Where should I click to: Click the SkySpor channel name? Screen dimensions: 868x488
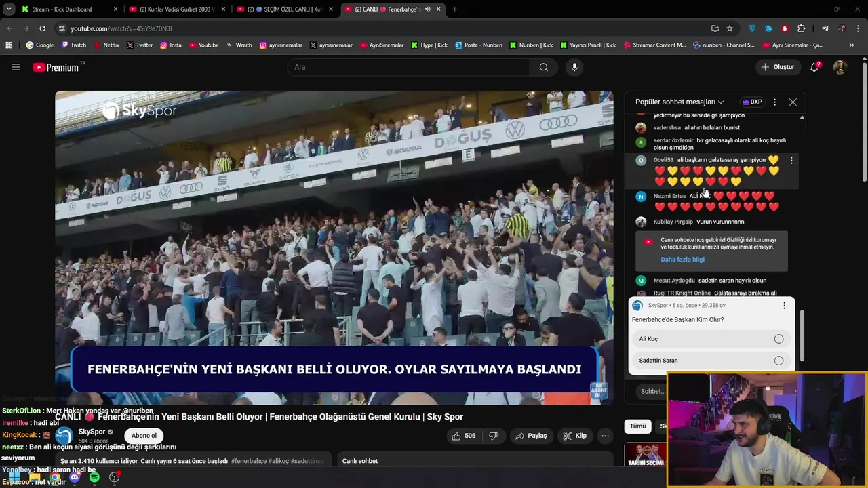point(92,432)
